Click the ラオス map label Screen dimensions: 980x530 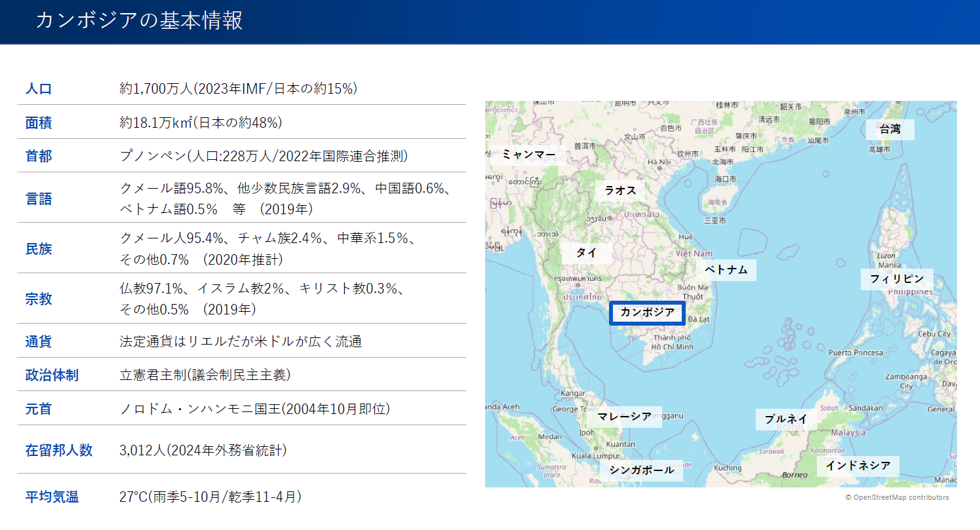(620, 191)
